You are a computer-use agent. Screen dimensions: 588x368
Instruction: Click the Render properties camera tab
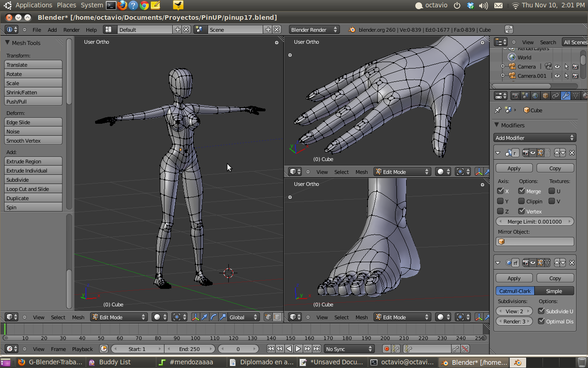[515, 96]
